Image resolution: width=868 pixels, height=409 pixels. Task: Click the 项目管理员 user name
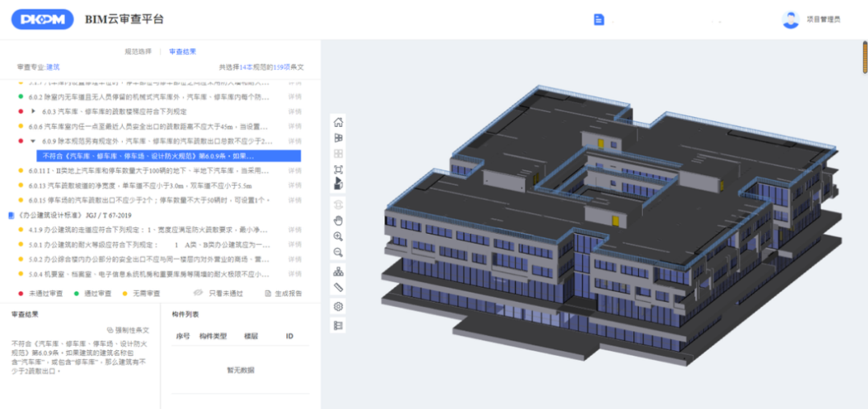(x=824, y=19)
